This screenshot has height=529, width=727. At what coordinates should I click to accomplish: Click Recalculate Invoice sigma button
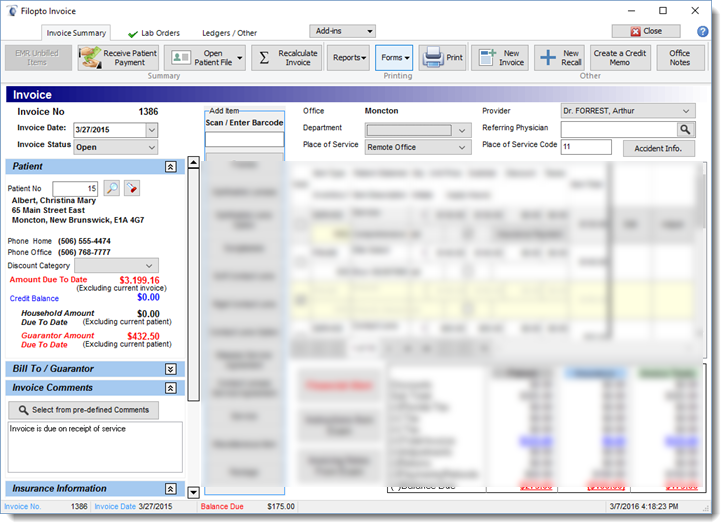pyautogui.click(x=287, y=58)
